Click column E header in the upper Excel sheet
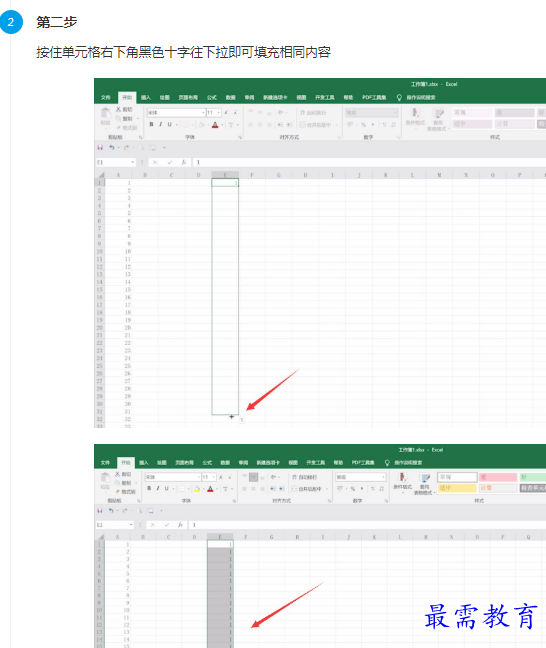Image resolution: width=546 pixels, height=648 pixels. [x=225, y=175]
